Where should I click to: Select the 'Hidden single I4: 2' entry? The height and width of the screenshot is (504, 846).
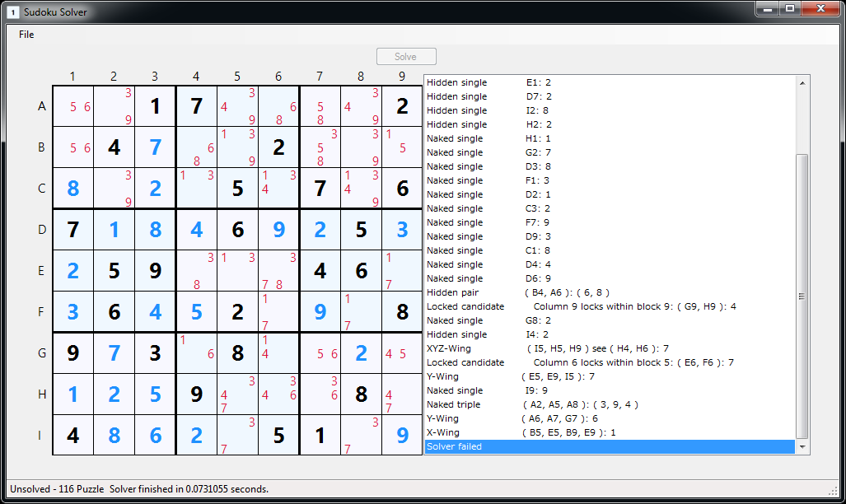[x=610, y=334]
